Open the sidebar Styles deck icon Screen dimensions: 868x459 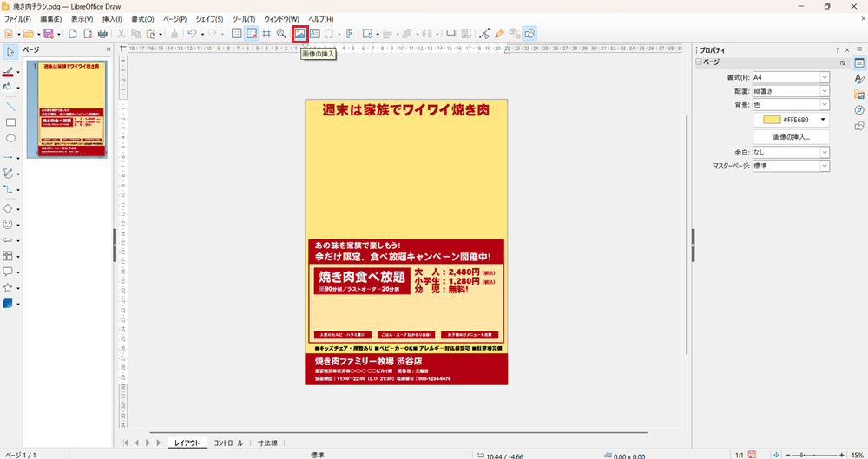tap(859, 79)
